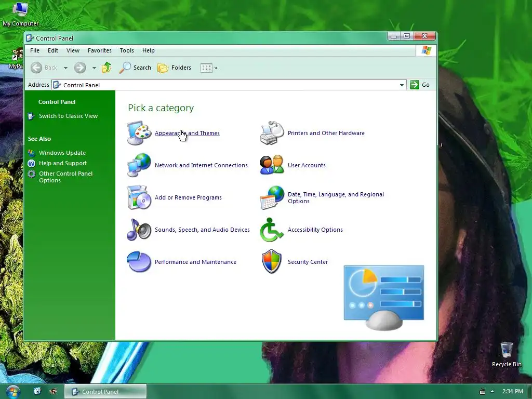Image resolution: width=532 pixels, height=399 pixels.
Task: Open Performance and Maintenance pie icon
Action: point(139,262)
